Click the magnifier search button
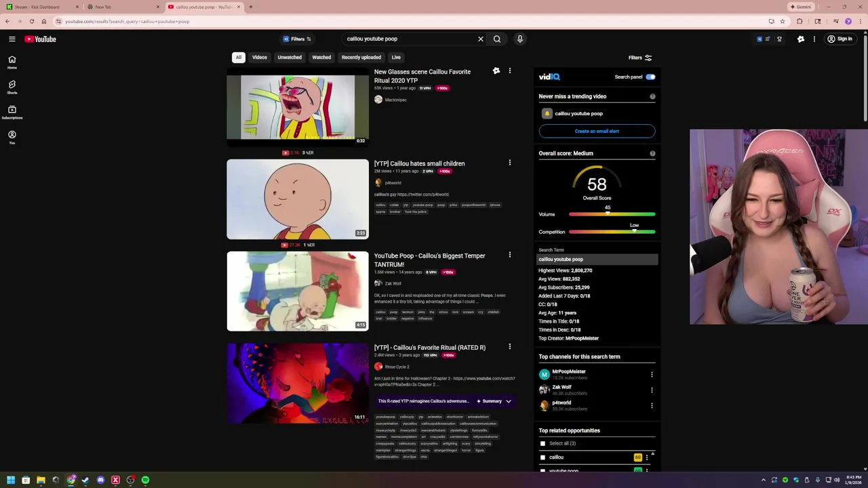This screenshot has height=488, width=868. (497, 39)
